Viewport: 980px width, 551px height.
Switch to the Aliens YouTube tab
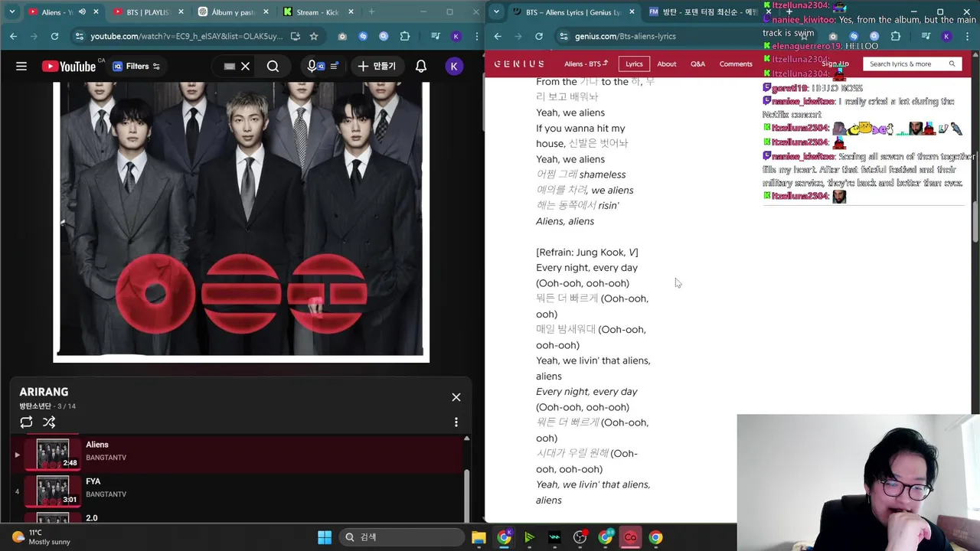[63, 12]
